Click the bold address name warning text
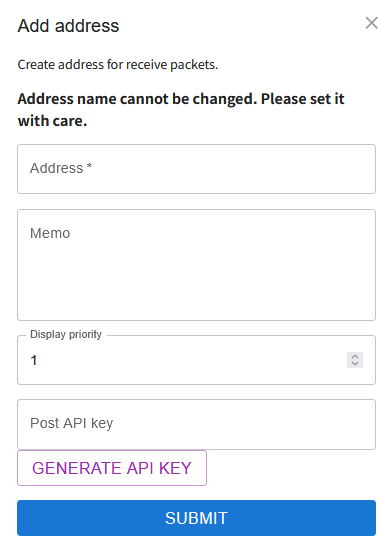 [x=181, y=110]
